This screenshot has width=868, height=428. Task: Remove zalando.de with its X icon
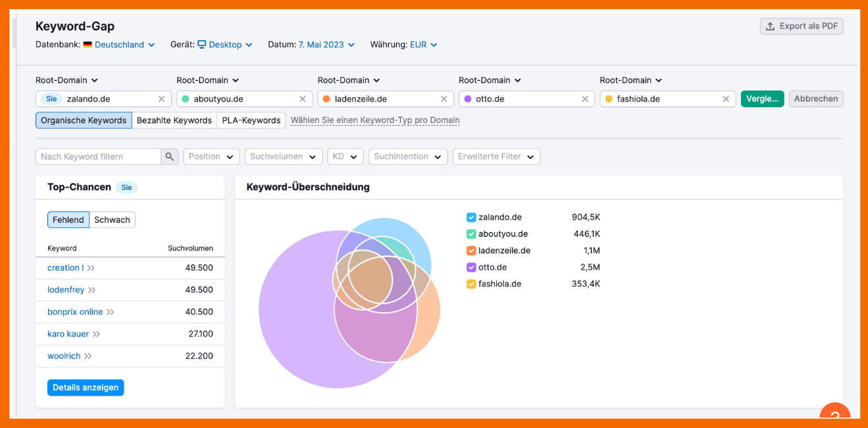click(161, 99)
